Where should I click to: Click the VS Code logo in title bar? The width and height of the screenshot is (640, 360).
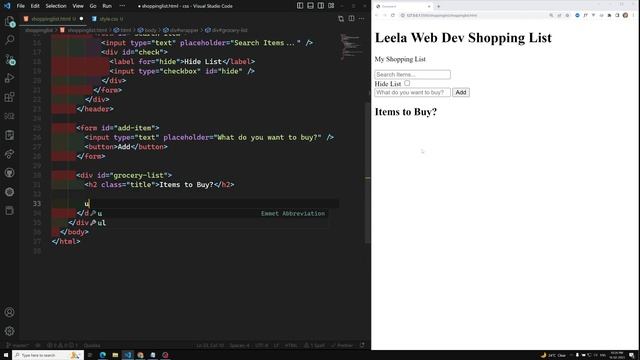point(7,6)
